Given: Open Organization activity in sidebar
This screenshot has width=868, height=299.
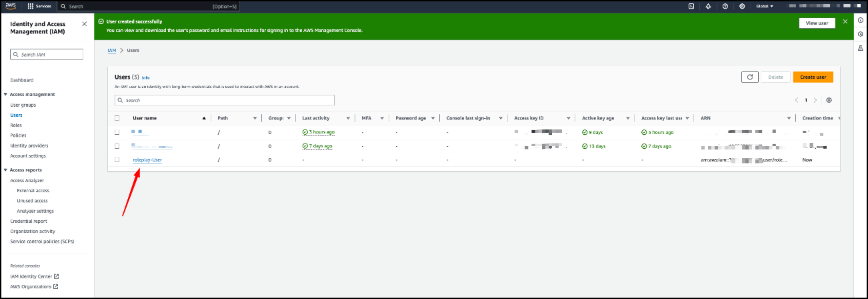Looking at the screenshot, I should 33,231.
